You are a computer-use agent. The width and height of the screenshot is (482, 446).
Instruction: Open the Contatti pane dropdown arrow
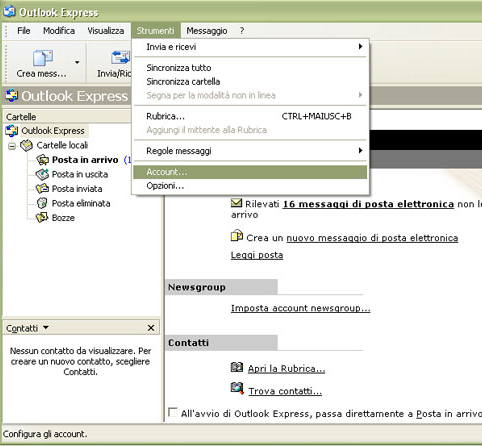coord(46,328)
